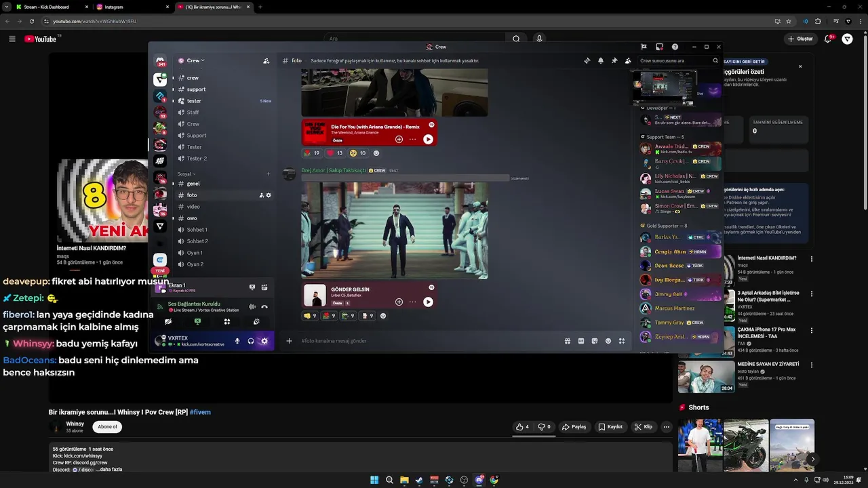Click YouTube Abone ol subscribe button
The height and width of the screenshot is (488, 868).
point(107,427)
